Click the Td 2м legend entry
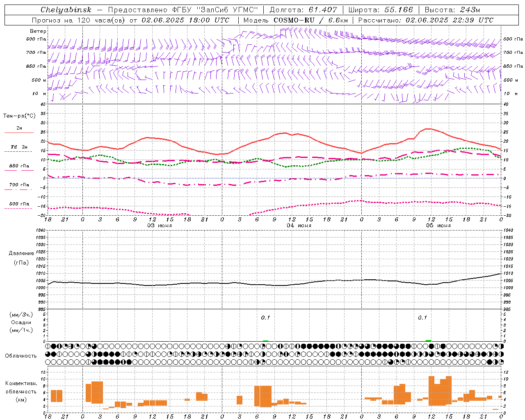 pyautogui.click(x=19, y=147)
